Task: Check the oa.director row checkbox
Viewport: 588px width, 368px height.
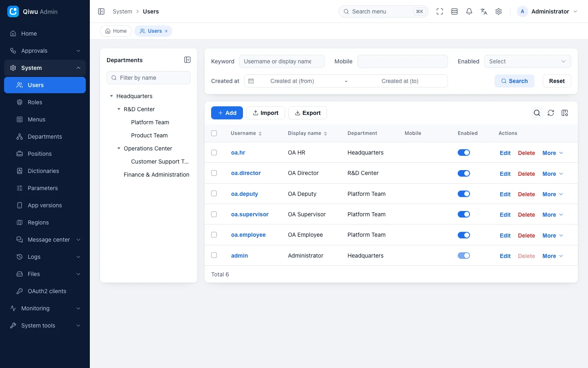Action: (x=214, y=173)
